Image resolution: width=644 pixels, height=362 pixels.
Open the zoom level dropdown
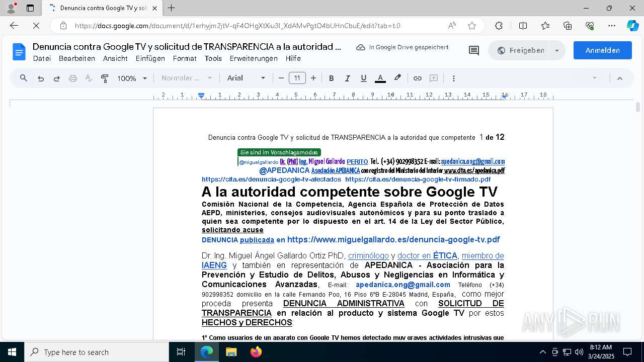(x=132, y=78)
